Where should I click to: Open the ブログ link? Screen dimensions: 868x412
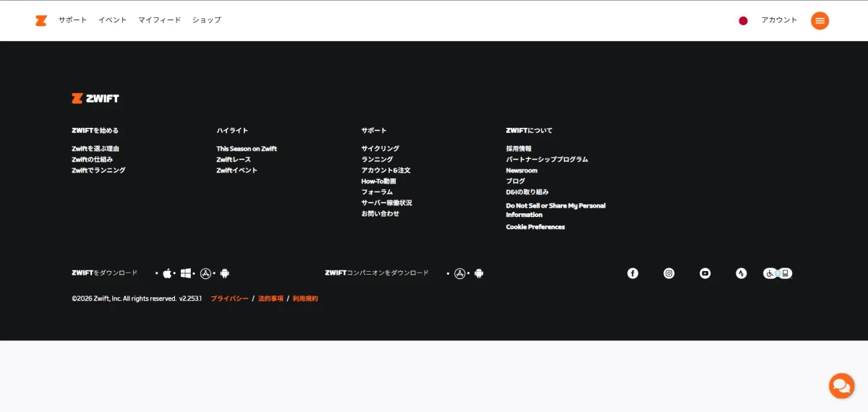[516, 181]
